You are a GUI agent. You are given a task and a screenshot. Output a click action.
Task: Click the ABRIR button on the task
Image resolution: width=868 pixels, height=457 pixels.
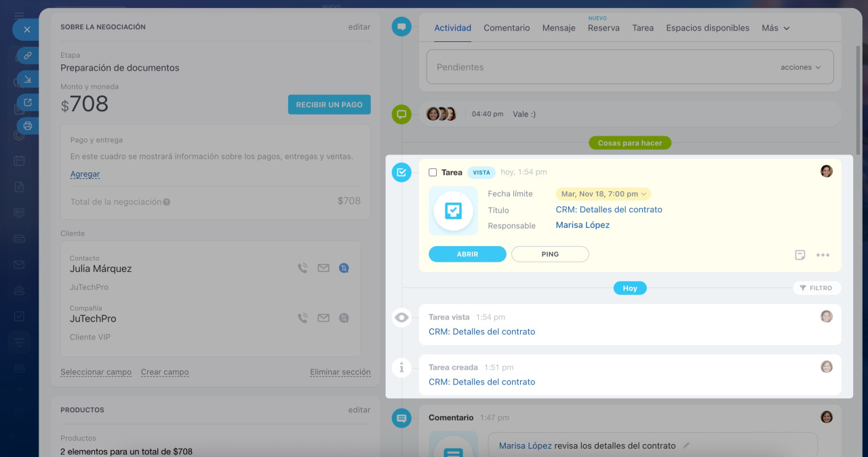pyautogui.click(x=467, y=254)
